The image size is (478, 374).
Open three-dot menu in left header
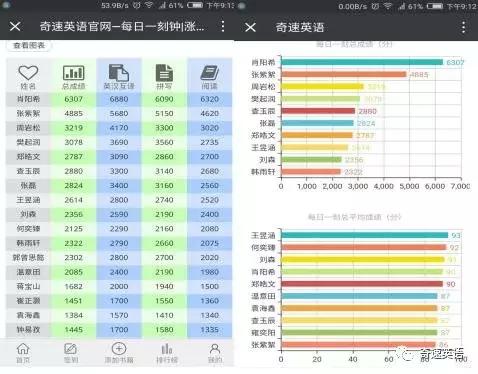point(223,26)
